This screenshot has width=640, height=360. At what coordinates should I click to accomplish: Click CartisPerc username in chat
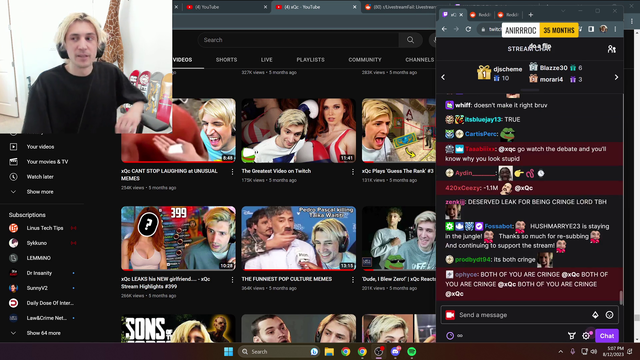481,134
